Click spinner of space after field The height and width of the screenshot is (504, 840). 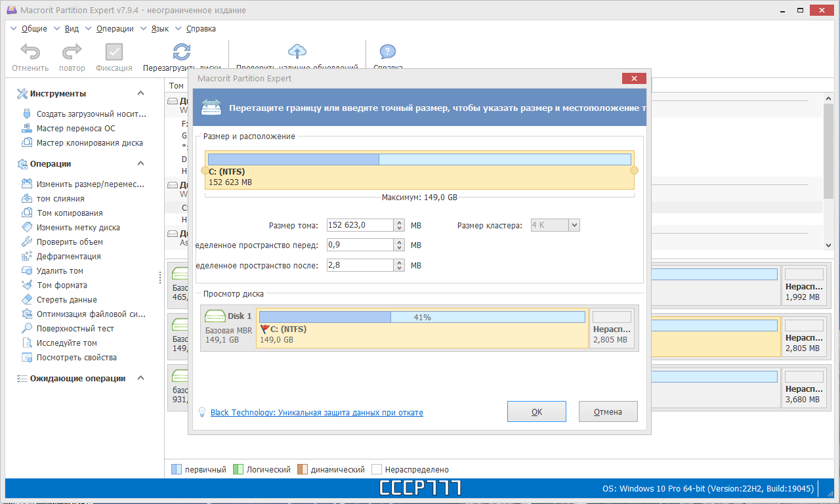coord(399,266)
